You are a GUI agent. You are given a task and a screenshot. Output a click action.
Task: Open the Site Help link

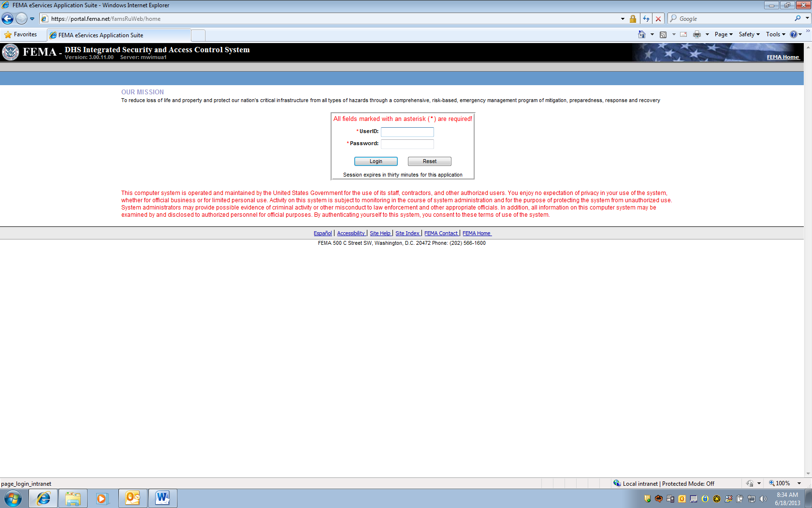(x=380, y=233)
